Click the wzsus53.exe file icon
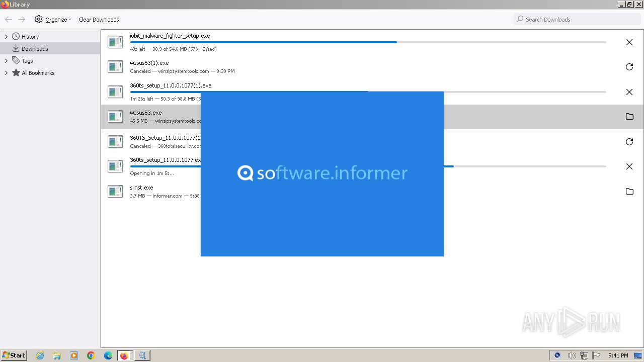Screen dimensions: 644x362 point(115,117)
